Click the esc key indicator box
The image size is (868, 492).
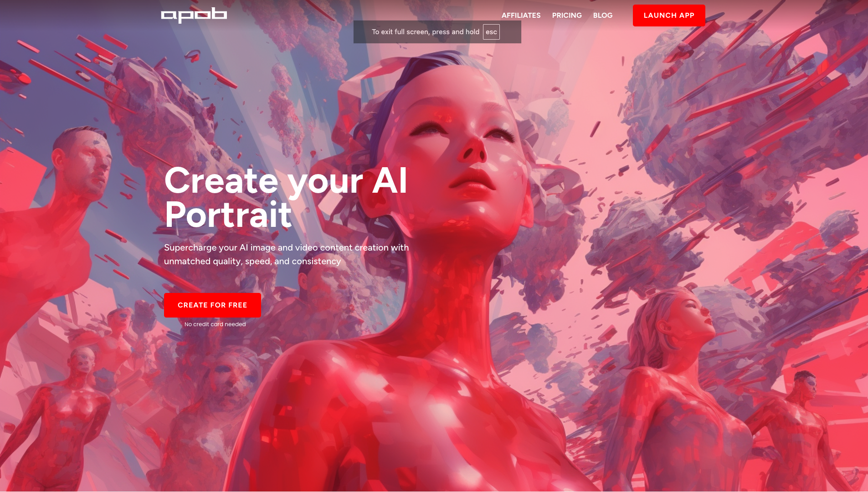(x=491, y=32)
